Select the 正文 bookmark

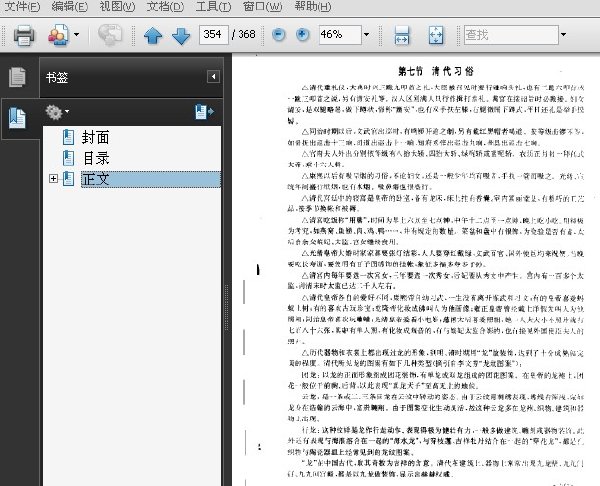coord(151,179)
